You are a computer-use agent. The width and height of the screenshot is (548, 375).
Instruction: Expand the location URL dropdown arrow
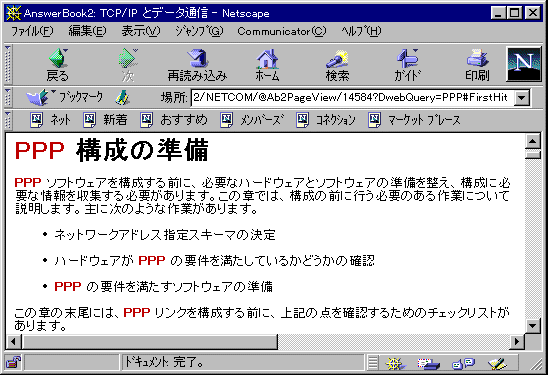click(521, 98)
